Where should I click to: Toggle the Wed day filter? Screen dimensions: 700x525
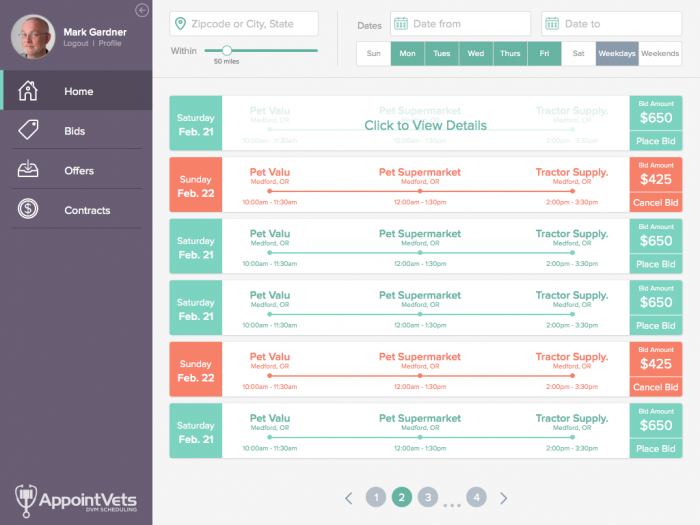[476, 54]
